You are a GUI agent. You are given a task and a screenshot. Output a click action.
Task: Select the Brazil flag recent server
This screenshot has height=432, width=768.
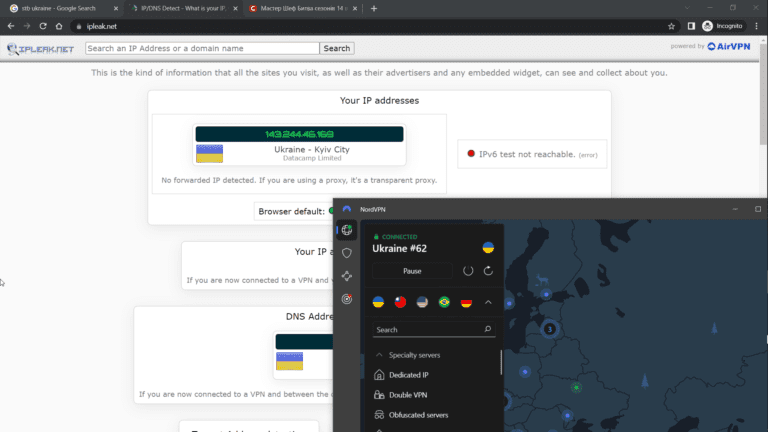[444, 302]
